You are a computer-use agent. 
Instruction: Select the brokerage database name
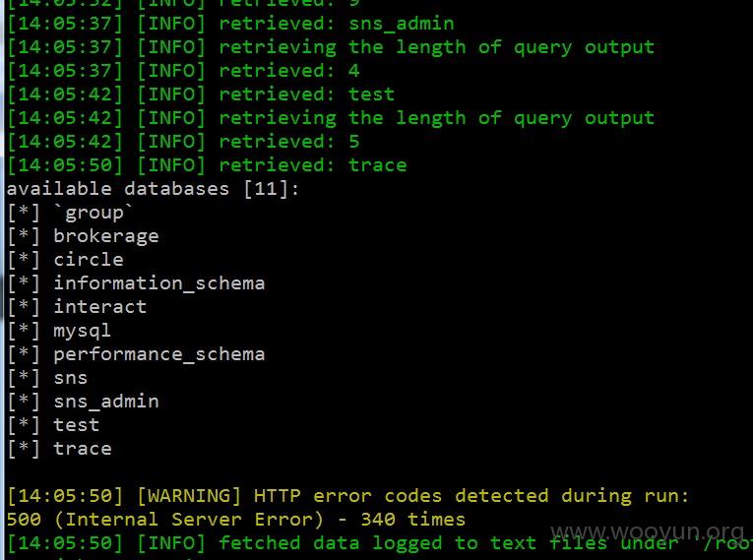click(x=105, y=236)
